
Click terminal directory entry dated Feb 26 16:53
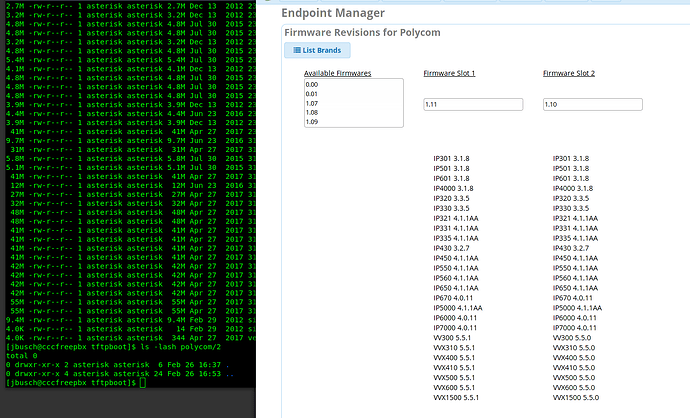click(120, 374)
